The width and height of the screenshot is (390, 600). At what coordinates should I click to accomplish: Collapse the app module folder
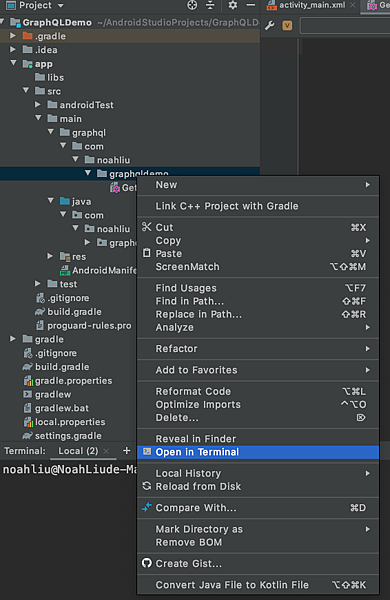pos(14,63)
